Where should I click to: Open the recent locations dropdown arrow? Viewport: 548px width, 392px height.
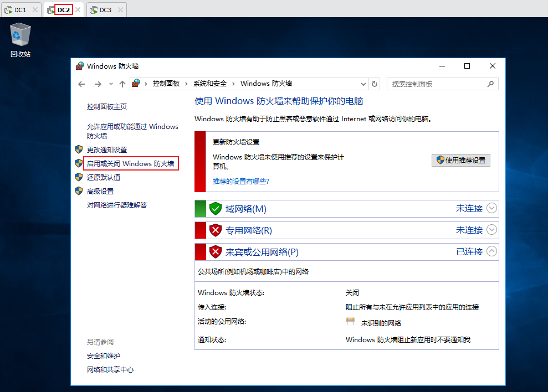111,84
